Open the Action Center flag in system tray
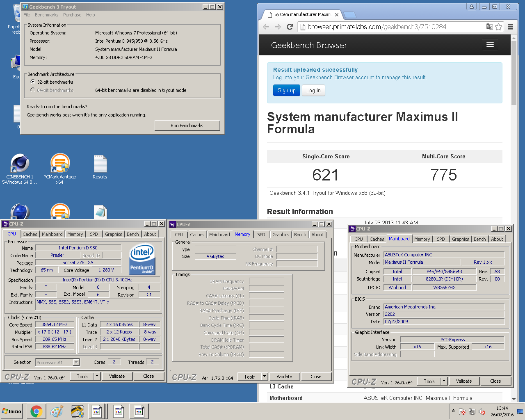 pyautogui.click(x=462, y=411)
